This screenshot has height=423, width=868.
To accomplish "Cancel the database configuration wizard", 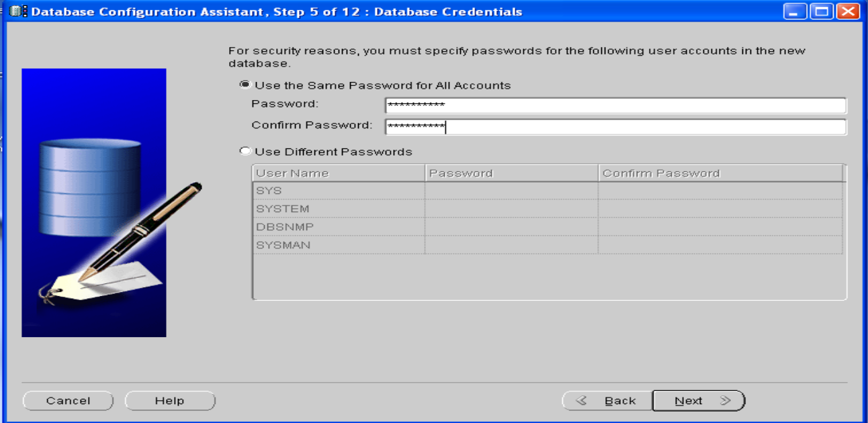I will [68, 400].
